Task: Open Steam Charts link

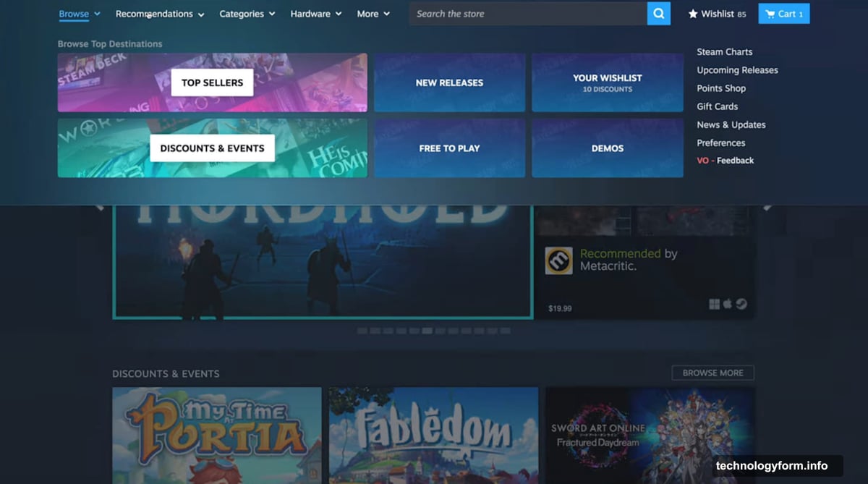Action: point(725,52)
